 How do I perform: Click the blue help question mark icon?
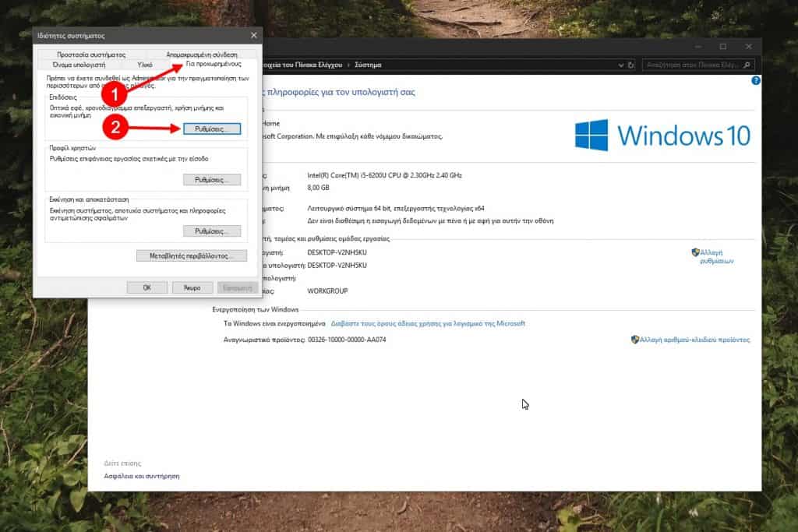point(755,81)
